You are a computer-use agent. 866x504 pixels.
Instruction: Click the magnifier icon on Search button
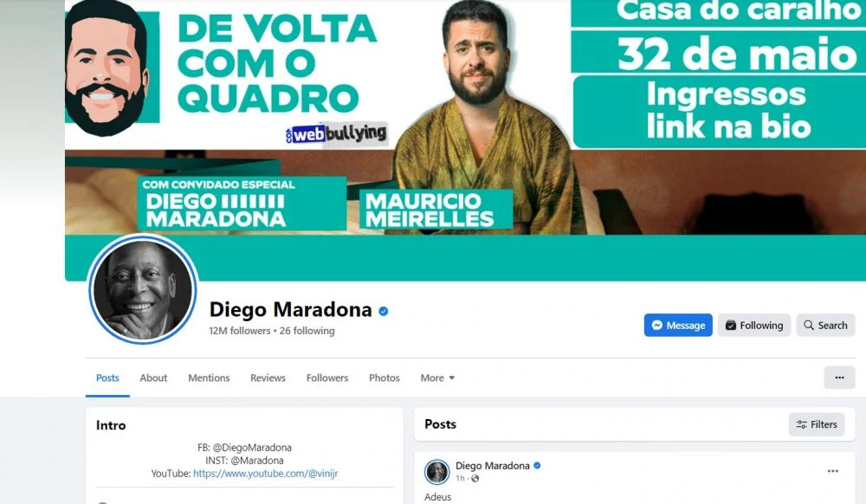[x=809, y=325]
